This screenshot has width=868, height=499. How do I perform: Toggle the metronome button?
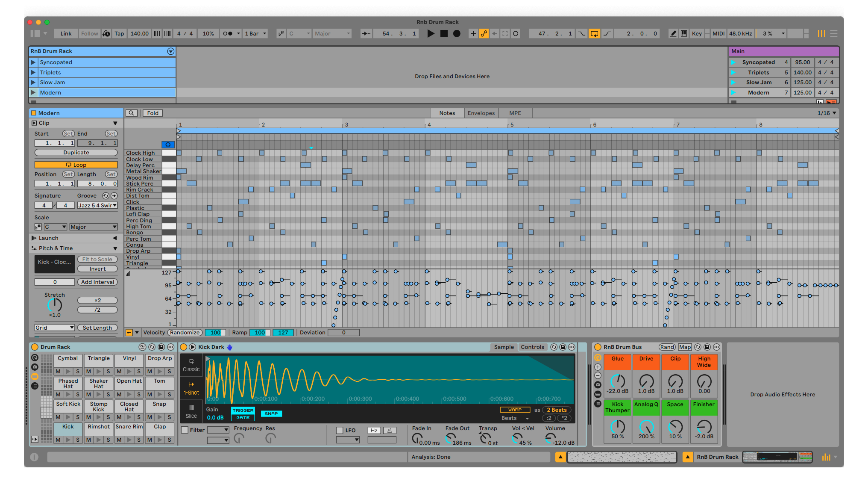pos(228,34)
